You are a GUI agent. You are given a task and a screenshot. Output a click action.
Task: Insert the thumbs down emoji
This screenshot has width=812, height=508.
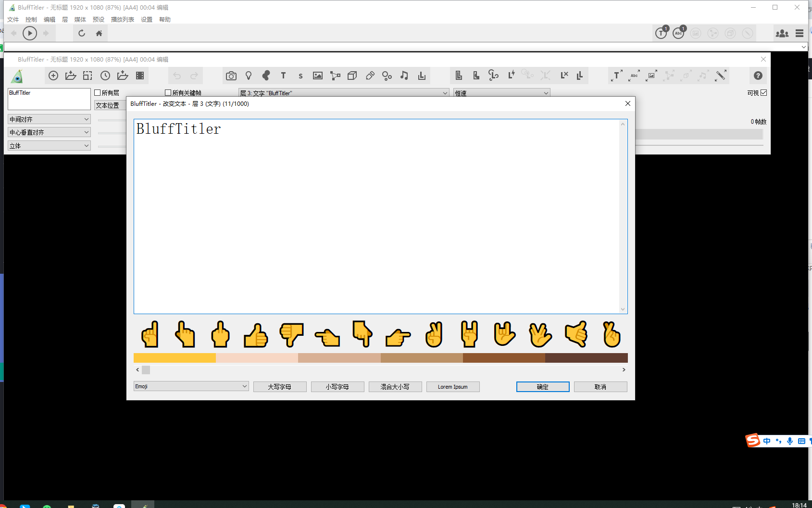pyautogui.click(x=291, y=334)
